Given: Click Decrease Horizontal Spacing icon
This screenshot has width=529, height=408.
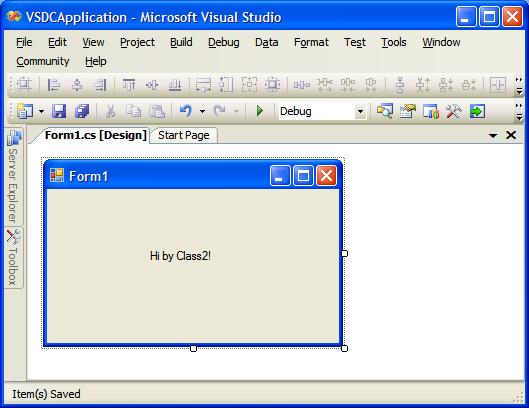Looking at the screenshot, I should coord(348,84).
